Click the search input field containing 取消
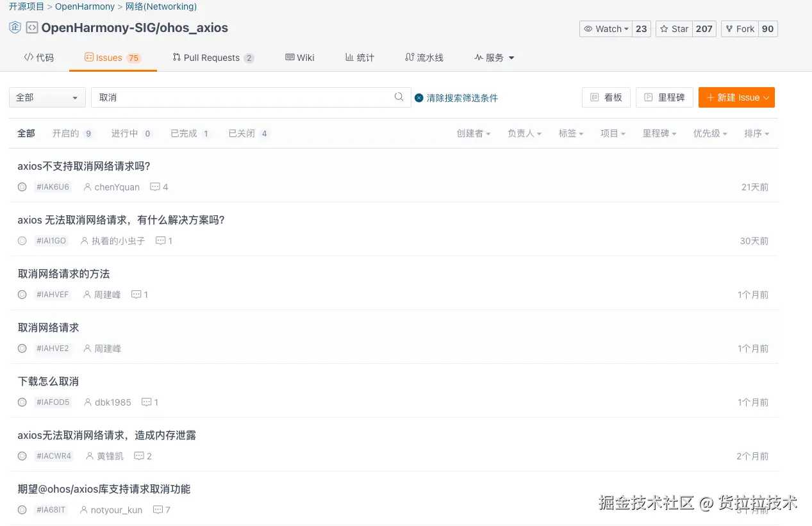This screenshot has width=812, height=526. (251, 97)
